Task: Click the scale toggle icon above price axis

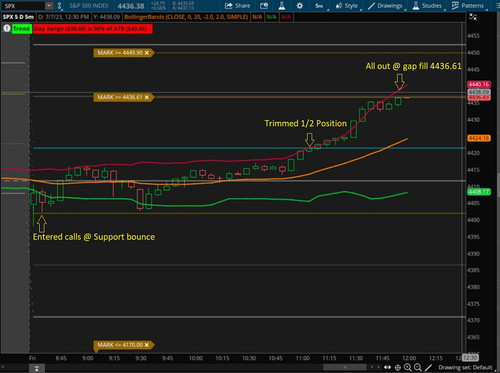Action: click(x=473, y=17)
